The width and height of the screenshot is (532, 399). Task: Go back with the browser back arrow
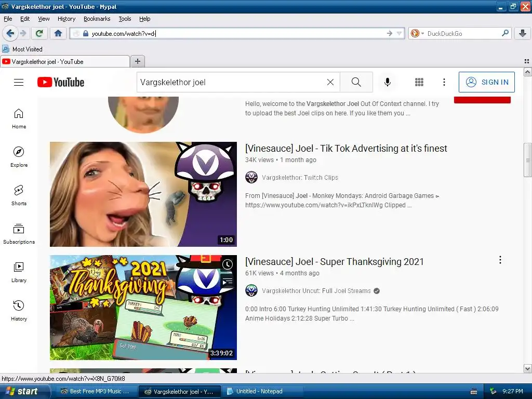(x=10, y=33)
